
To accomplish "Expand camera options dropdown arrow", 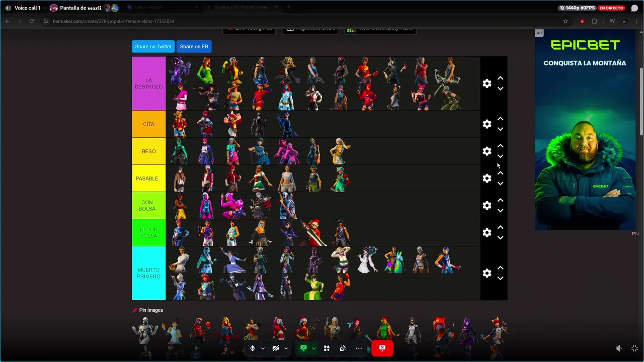I will pyautogui.click(x=286, y=348).
